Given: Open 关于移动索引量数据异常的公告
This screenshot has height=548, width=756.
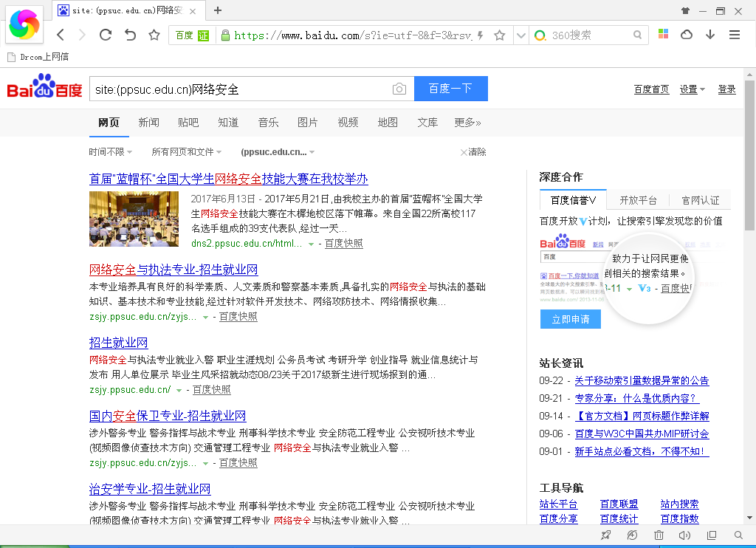Looking at the screenshot, I should 642,380.
